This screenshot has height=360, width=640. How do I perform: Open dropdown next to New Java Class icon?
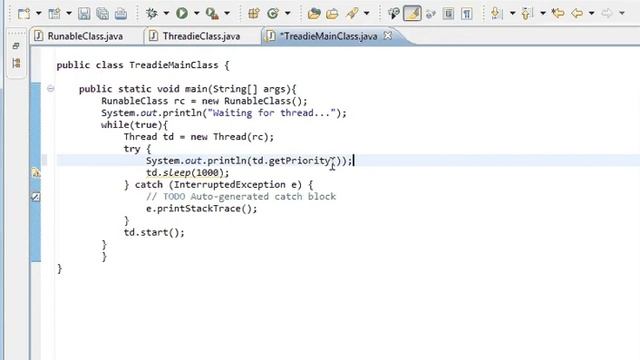287,13
